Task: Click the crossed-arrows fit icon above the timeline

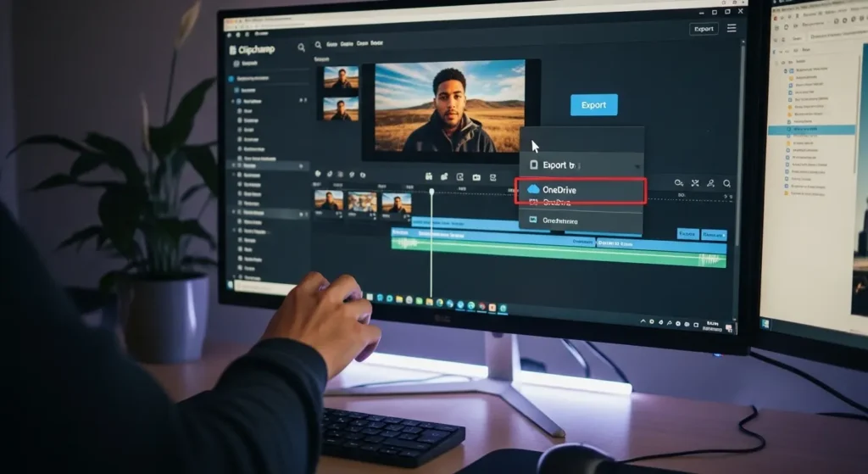Action: tap(695, 183)
